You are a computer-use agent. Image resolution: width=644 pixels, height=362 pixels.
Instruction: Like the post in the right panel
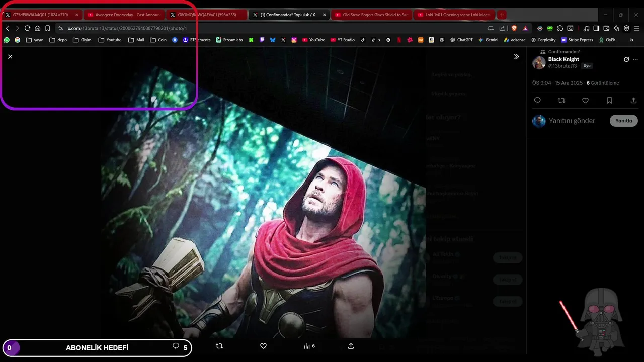pos(585,101)
